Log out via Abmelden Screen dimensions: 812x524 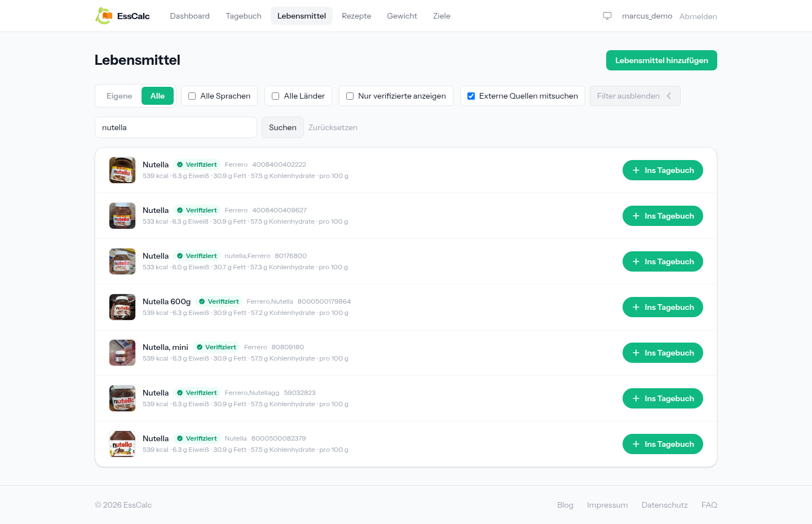pyautogui.click(x=698, y=16)
